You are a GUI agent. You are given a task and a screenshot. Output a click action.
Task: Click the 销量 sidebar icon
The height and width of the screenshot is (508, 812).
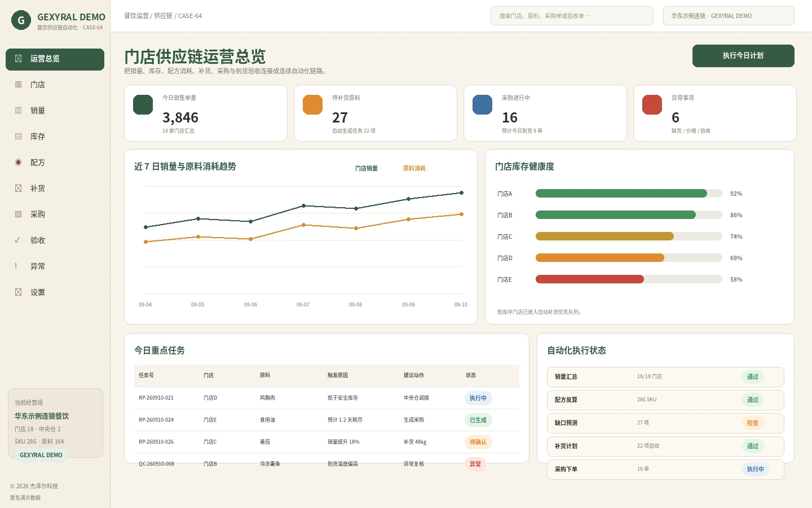point(18,111)
